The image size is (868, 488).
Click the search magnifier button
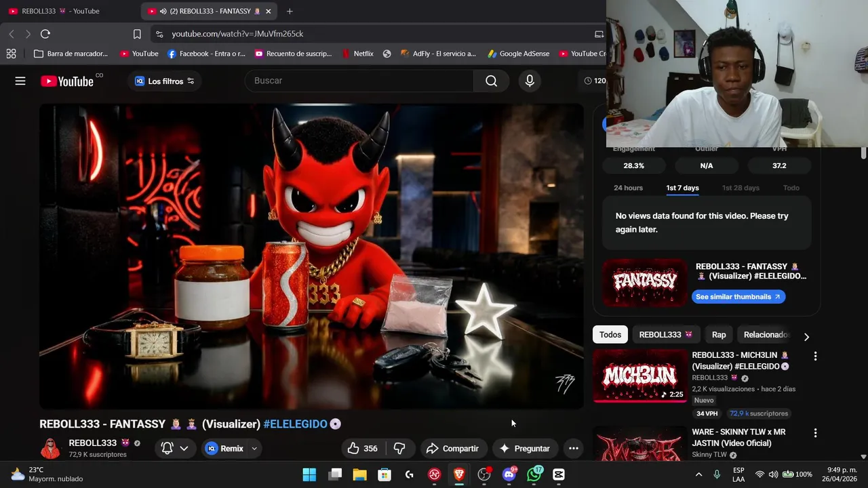coord(492,81)
